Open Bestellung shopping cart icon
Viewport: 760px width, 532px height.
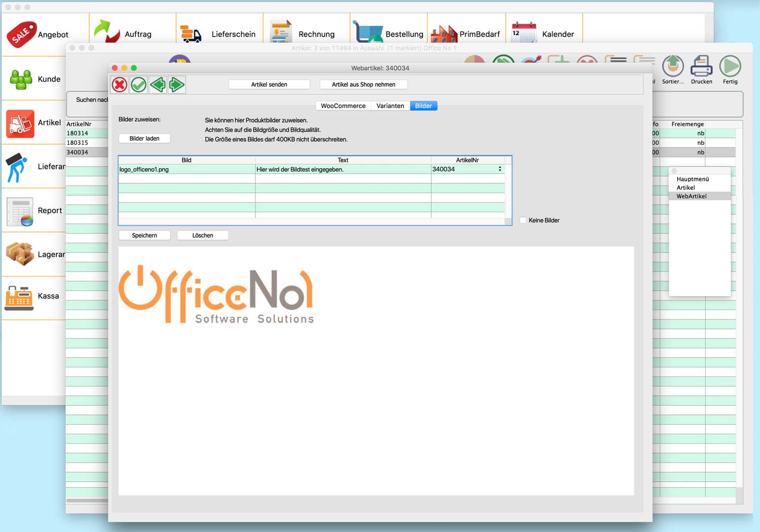coord(367,31)
